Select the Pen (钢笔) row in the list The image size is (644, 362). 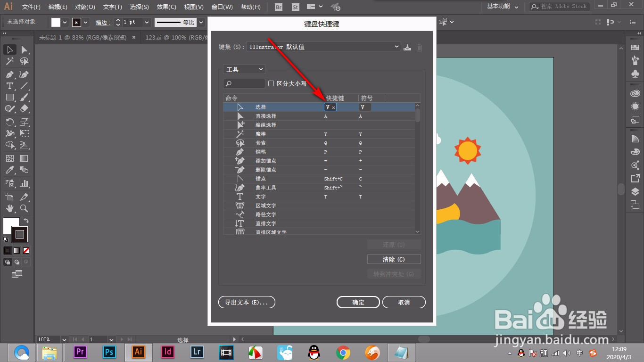click(x=319, y=152)
